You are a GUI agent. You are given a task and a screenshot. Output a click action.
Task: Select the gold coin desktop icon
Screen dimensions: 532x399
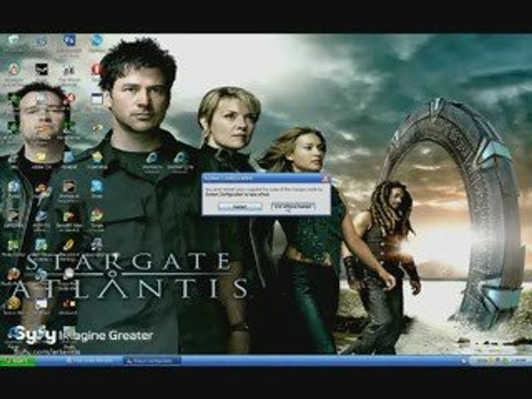click(x=13, y=303)
